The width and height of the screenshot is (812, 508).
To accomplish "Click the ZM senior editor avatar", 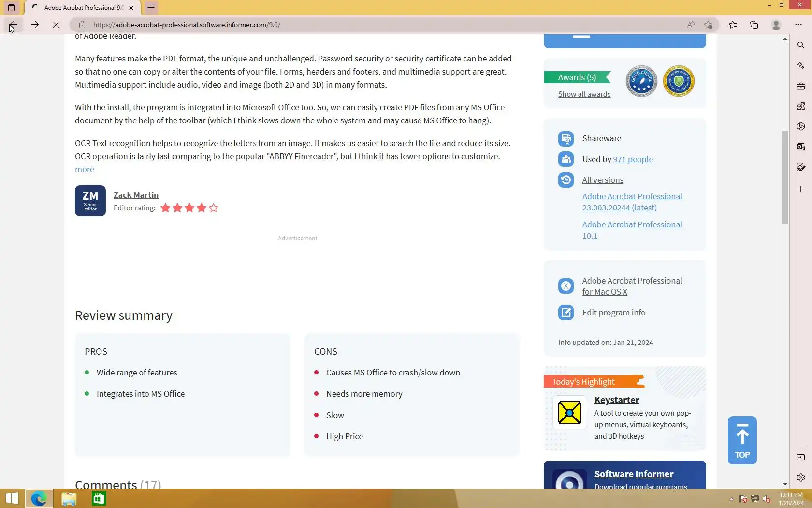I will tap(90, 201).
